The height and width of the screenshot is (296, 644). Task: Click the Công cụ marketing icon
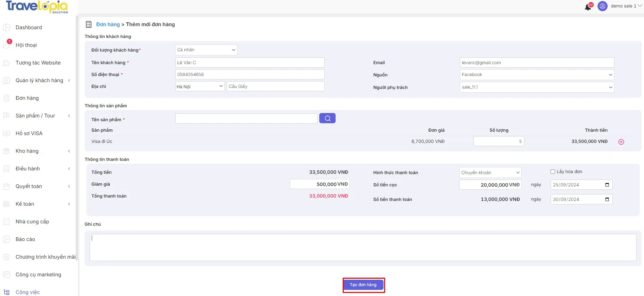(x=6, y=275)
